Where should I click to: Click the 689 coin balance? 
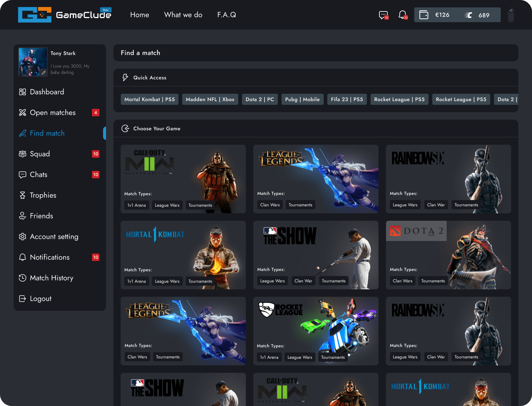pyautogui.click(x=484, y=15)
